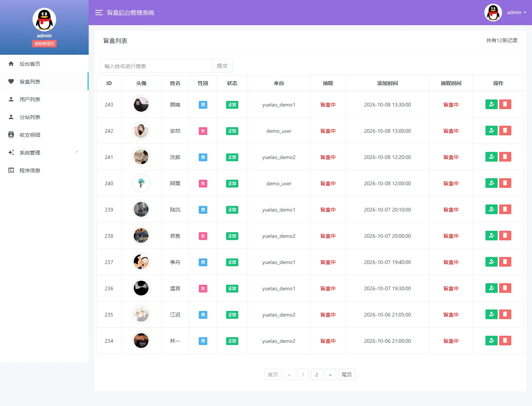Viewport: 532px width, 406px height.
Task: Expand the 系统管理 submenu chevron
Action: pos(77,152)
